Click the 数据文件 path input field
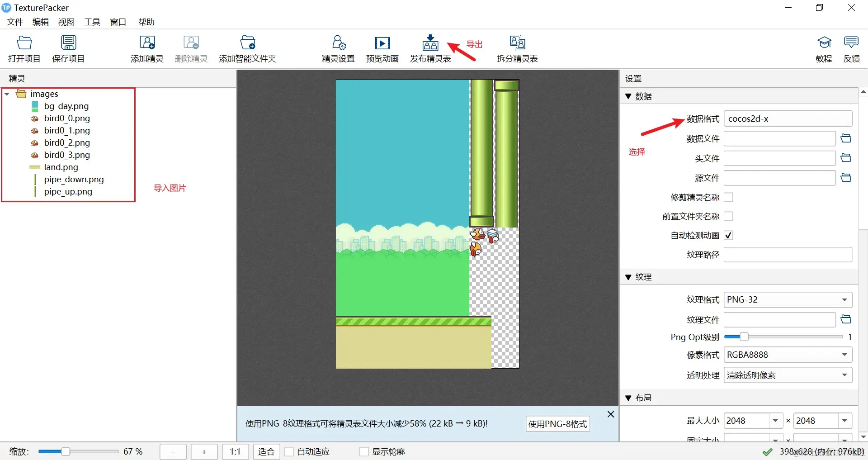The image size is (868, 460). (x=780, y=138)
